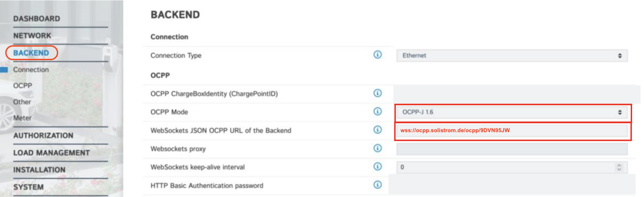644x197 pixels.
Task: Click the 'OCPP' section heading in the main panel
Action: click(x=160, y=75)
